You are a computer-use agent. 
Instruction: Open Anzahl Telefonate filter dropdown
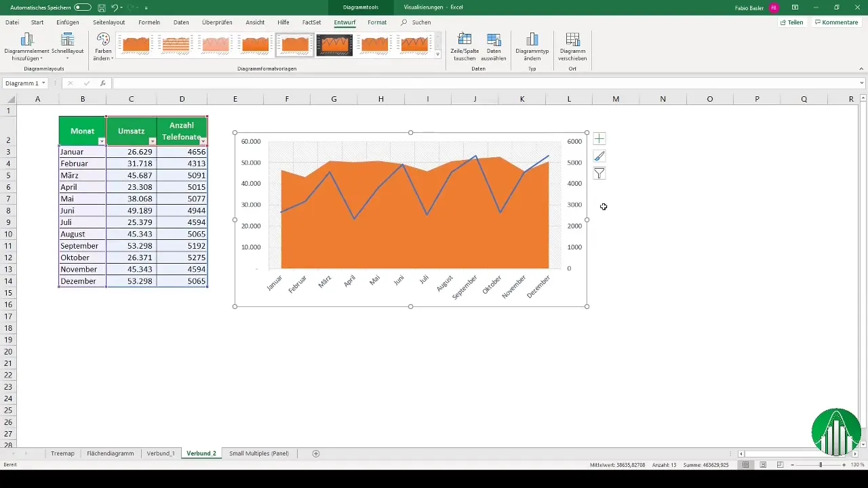point(203,141)
